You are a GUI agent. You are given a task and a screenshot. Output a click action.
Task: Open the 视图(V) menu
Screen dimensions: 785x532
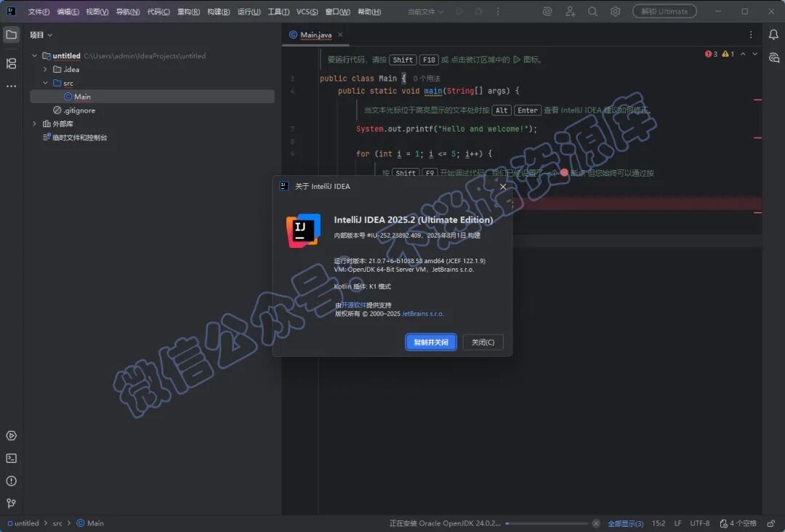coord(97,11)
